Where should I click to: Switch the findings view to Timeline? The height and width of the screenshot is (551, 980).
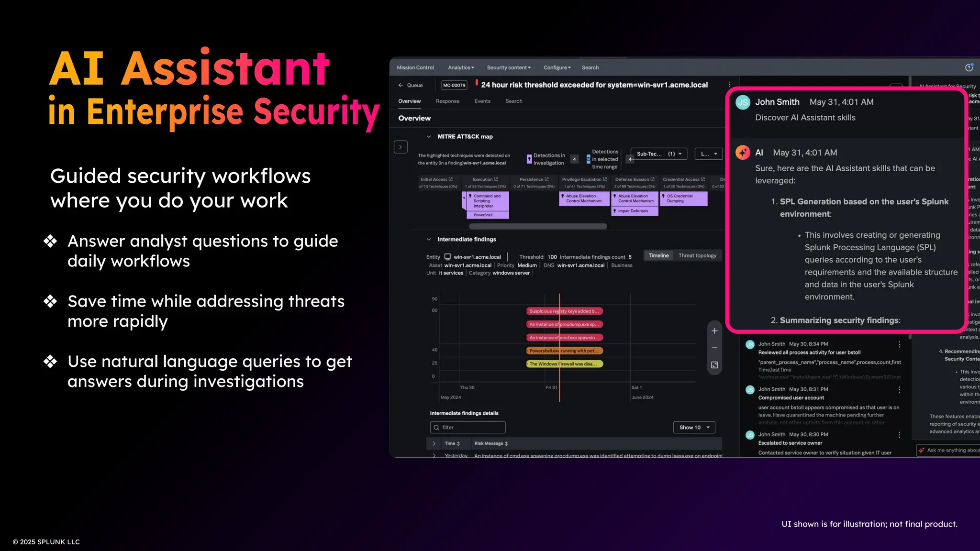pyautogui.click(x=658, y=256)
